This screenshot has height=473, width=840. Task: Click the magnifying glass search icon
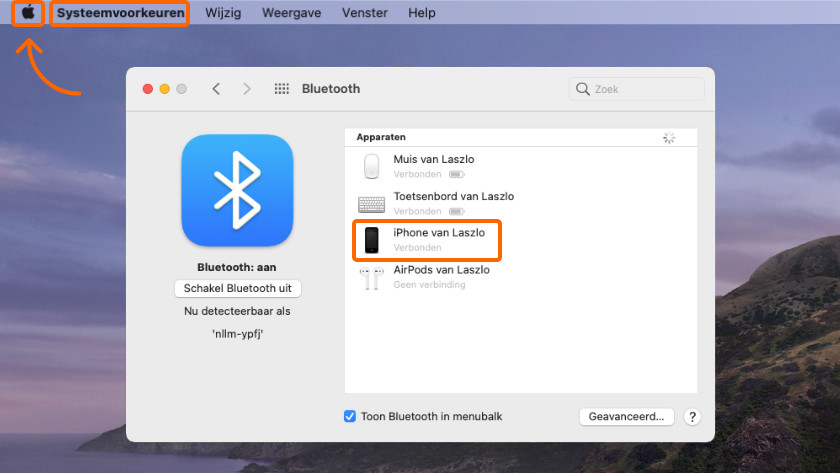click(x=582, y=89)
